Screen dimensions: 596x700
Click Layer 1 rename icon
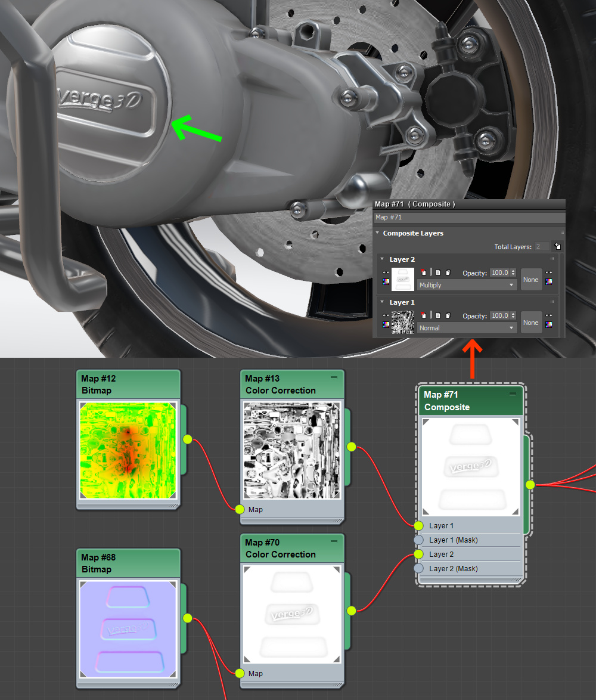[438, 315]
